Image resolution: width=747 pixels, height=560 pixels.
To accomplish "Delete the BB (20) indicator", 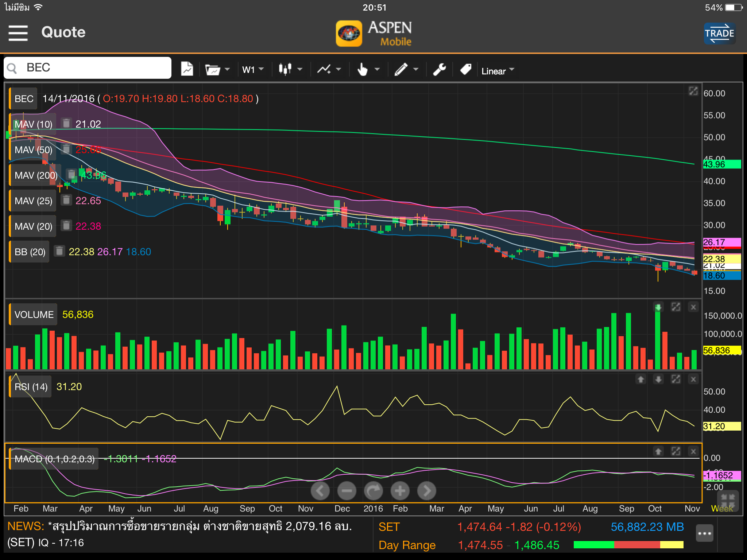I will [59, 251].
